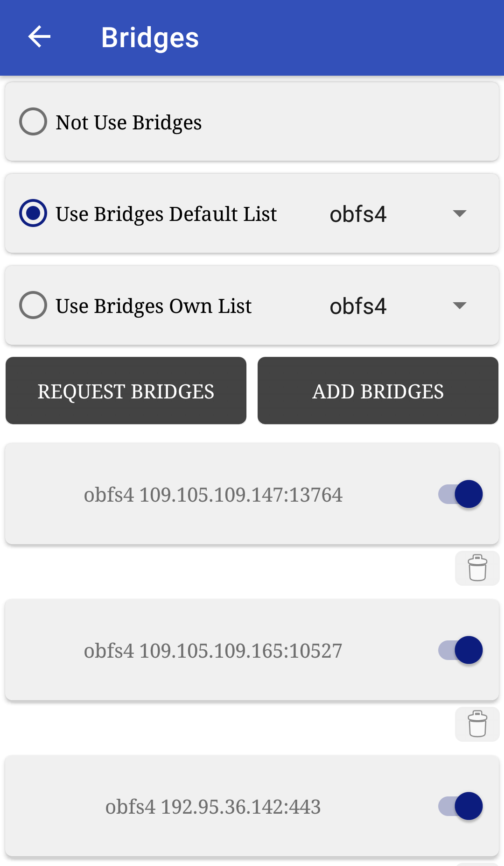
Task: Open the Default List obfs4 type dropdown
Action: coord(358,214)
